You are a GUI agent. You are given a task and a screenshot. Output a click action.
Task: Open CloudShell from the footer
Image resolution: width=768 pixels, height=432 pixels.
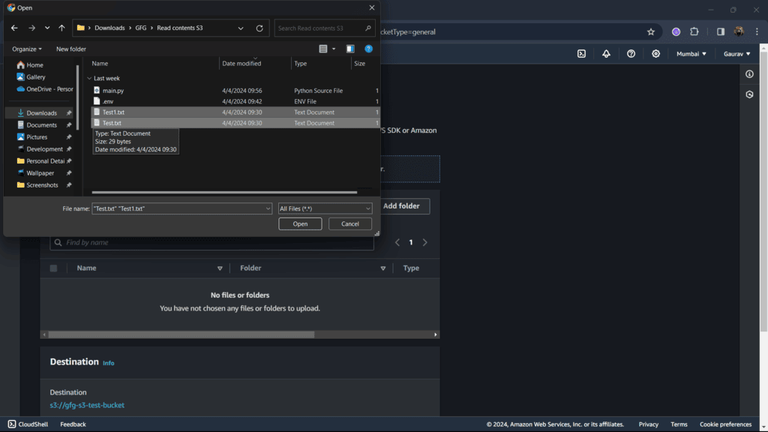coord(28,424)
